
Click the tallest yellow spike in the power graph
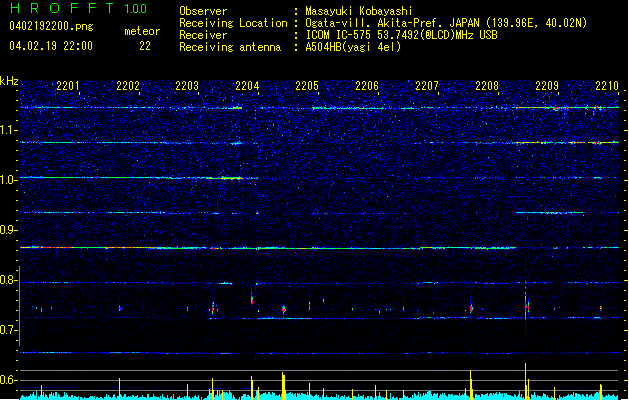point(525,381)
